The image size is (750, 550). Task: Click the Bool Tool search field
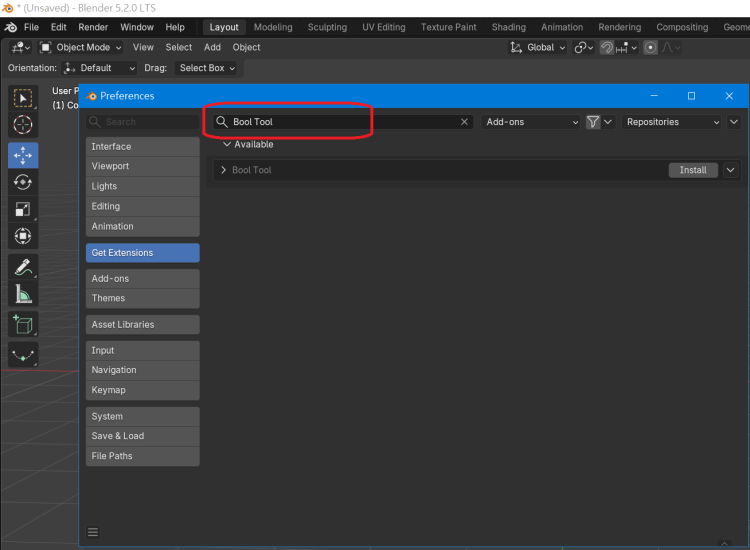click(x=343, y=122)
